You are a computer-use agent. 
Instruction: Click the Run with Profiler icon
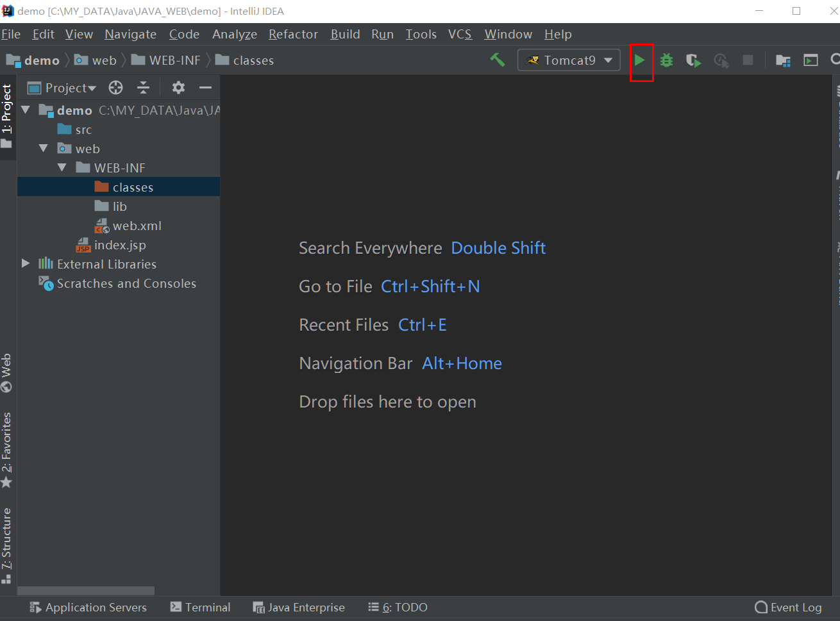[x=721, y=60]
